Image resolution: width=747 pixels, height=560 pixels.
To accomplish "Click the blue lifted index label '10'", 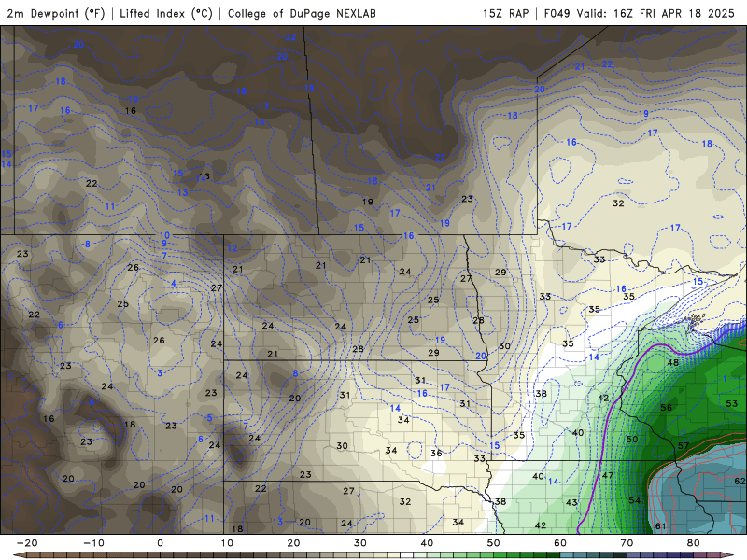I will point(164,235).
